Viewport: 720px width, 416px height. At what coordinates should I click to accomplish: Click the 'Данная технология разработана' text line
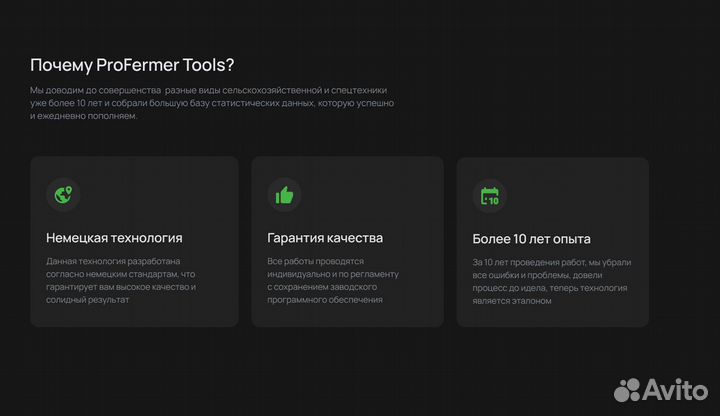(x=114, y=261)
